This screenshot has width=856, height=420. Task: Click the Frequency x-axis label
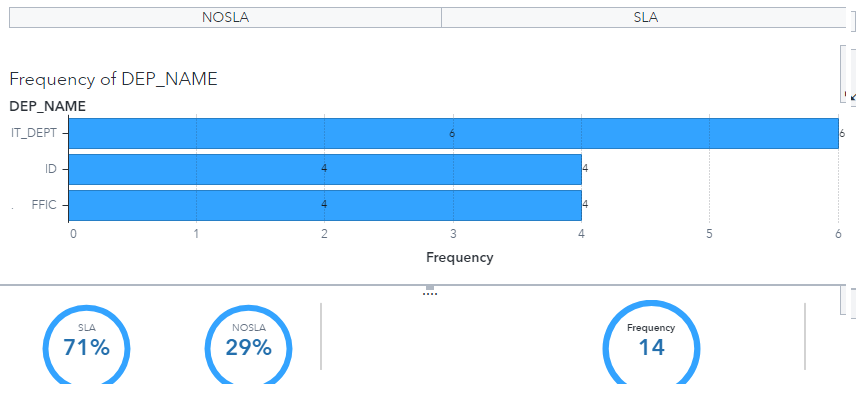click(459, 257)
